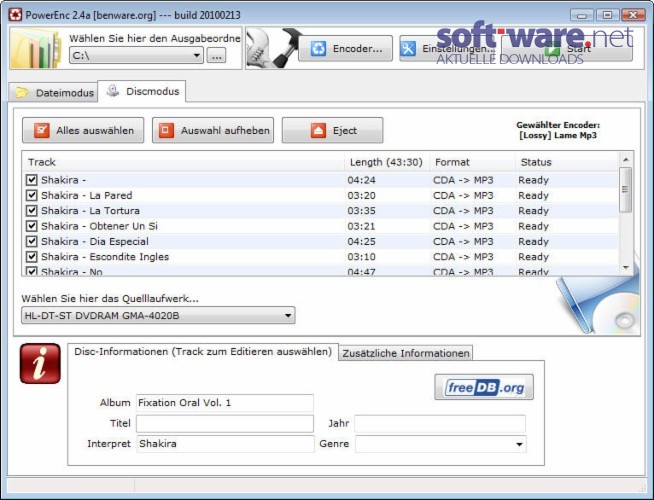Click the Alles auswählen button
This screenshot has width=654, height=500.
83,131
